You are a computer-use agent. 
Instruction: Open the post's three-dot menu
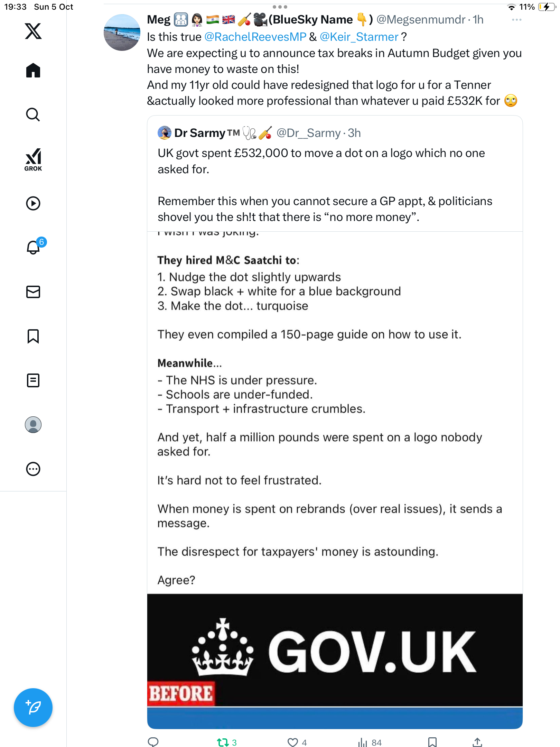pos(516,20)
